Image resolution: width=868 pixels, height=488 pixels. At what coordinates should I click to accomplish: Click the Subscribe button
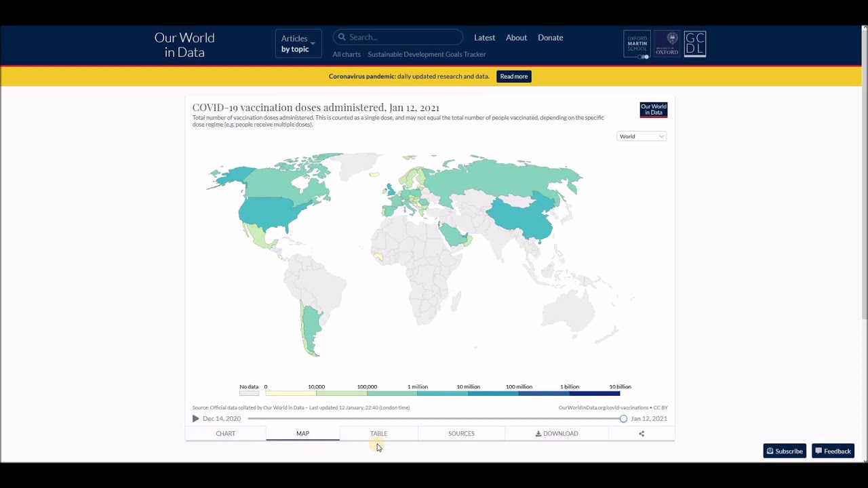click(x=785, y=451)
